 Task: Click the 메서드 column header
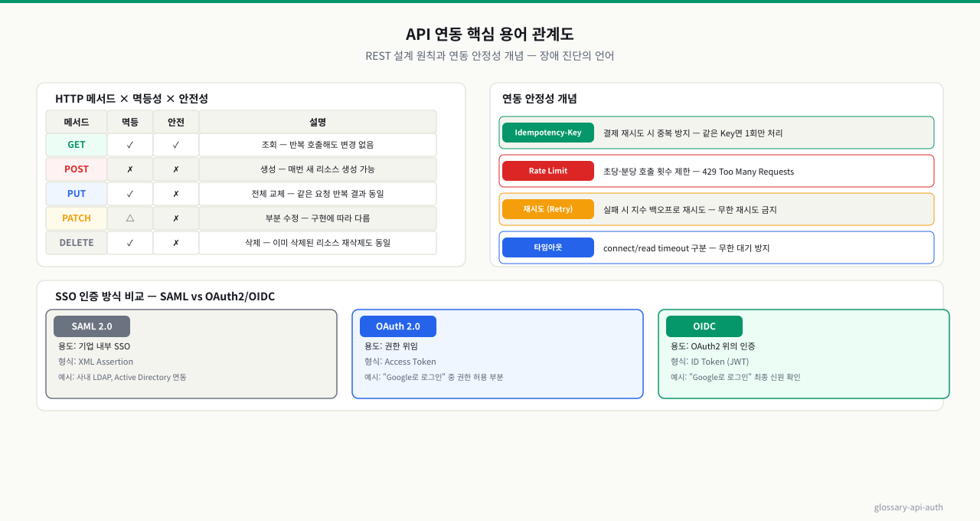pyautogui.click(x=77, y=122)
